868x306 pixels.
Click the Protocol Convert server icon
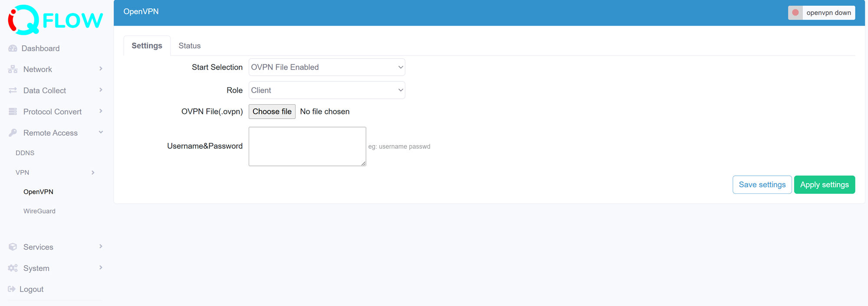pyautogui.click(x=13, y=112)
